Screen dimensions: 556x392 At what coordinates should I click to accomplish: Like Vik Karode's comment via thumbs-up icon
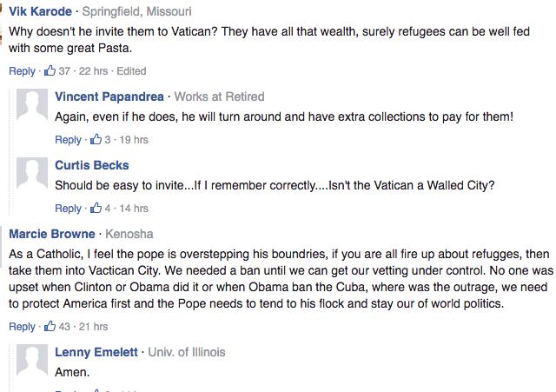50,70
